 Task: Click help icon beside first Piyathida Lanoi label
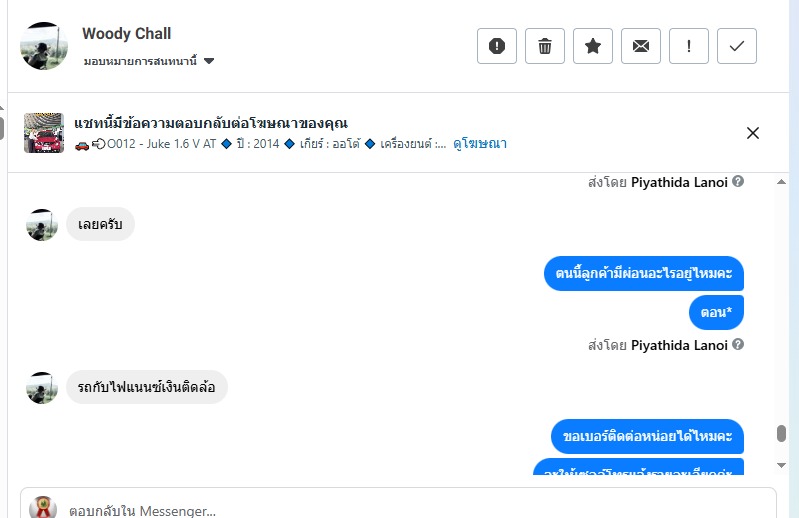click(x=738, y=182)
